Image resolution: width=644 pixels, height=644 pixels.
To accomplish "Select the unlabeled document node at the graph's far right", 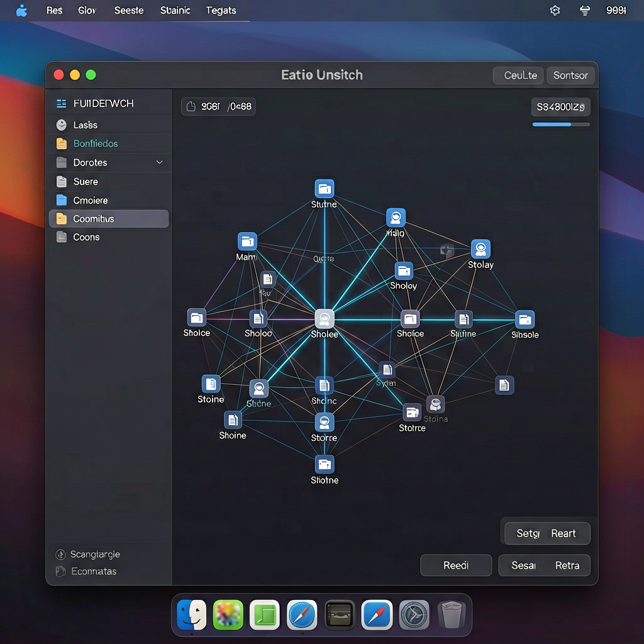I will (x=504, y=385).
